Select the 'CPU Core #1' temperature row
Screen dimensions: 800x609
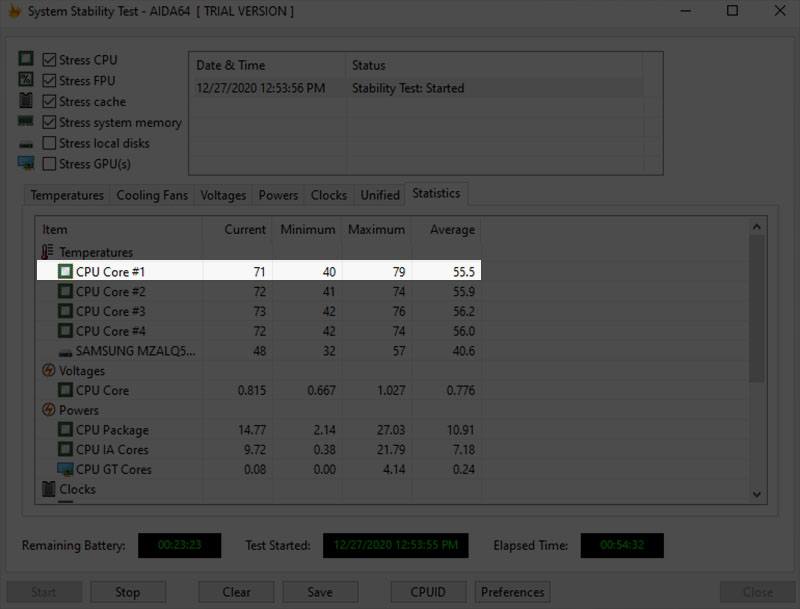coord(259,271)
